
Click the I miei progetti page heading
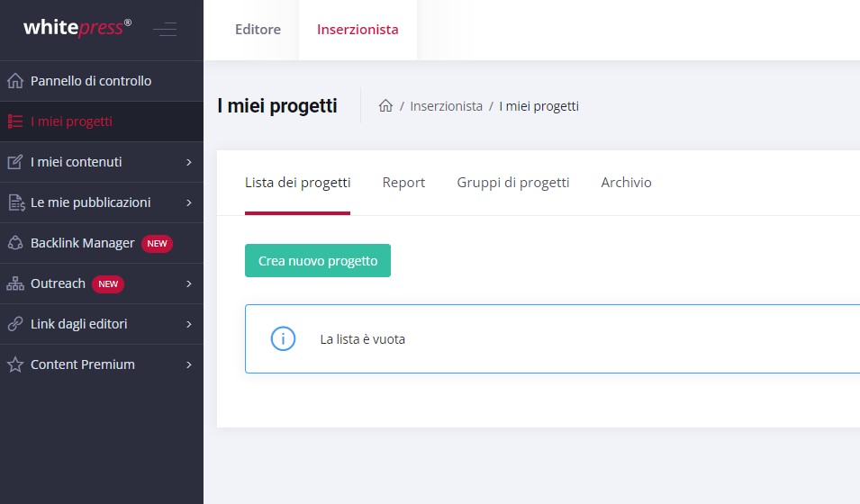[277, 106]
